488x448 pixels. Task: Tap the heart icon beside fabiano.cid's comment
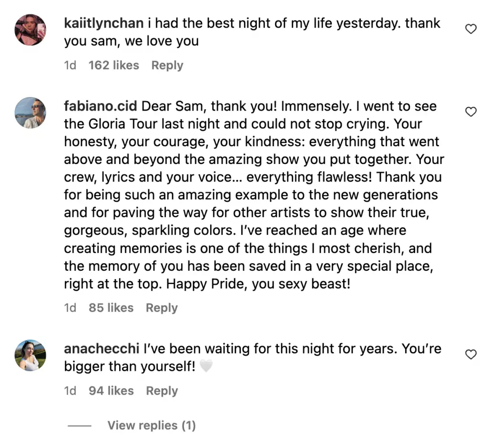pos(471,112)
